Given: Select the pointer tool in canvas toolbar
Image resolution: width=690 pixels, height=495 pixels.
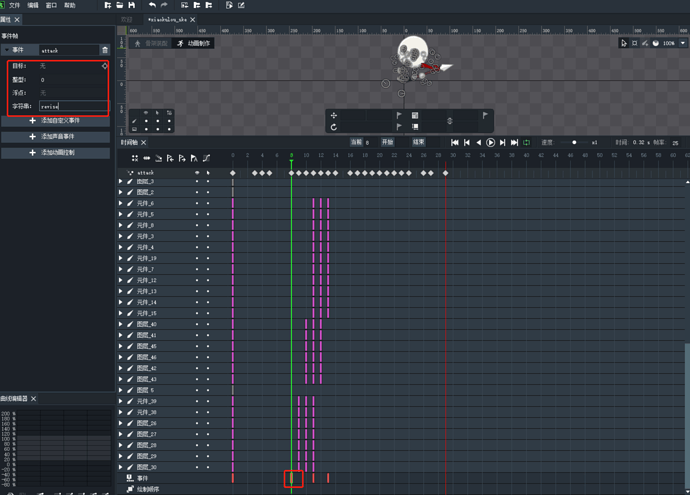Looking at the screenshot, I should tap(624, 43).
